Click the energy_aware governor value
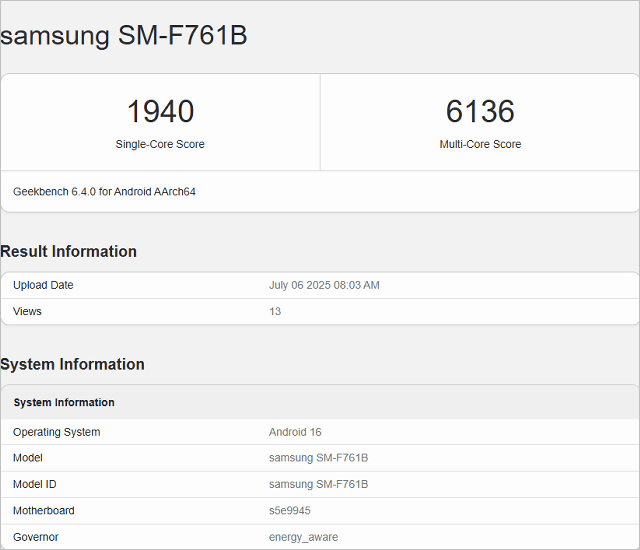 click(x=303, y=537)
